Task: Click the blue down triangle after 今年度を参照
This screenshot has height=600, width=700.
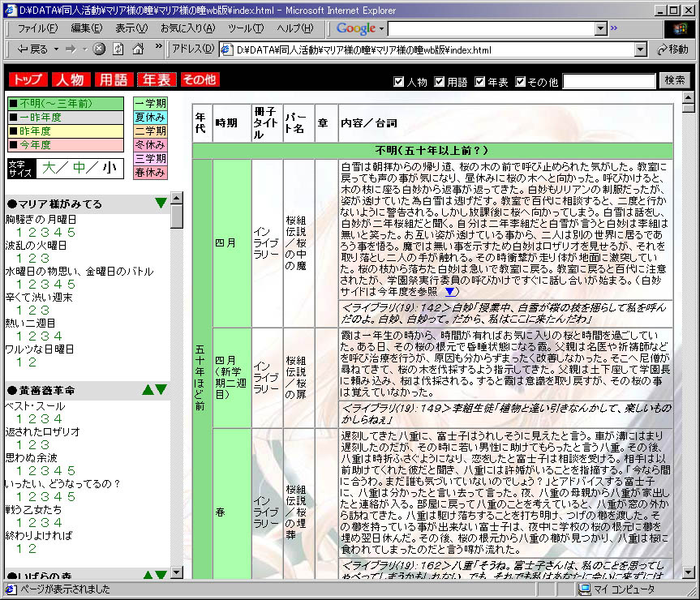Action: tap(450, 292)
